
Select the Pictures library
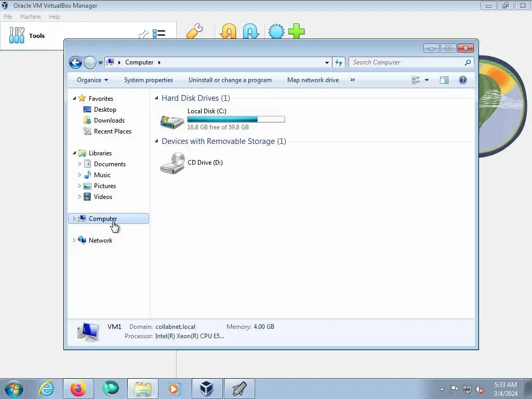[105, 186]
